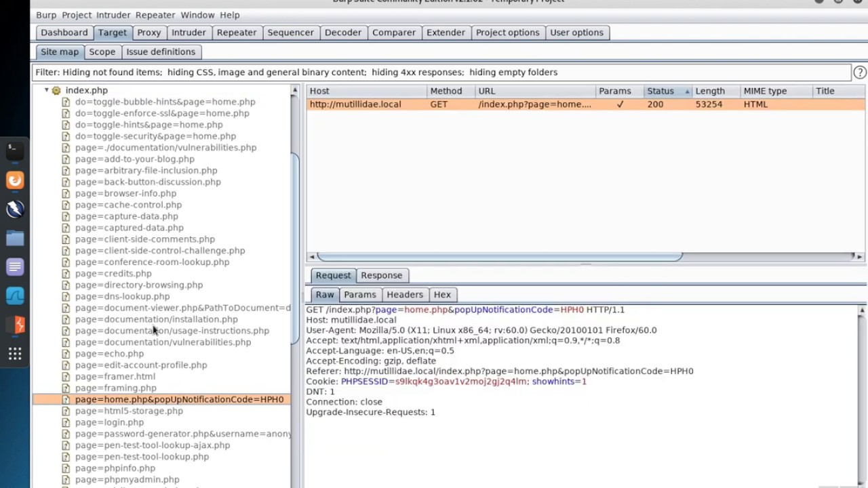Click file icon of page=credits.php

tap(66, 274)
